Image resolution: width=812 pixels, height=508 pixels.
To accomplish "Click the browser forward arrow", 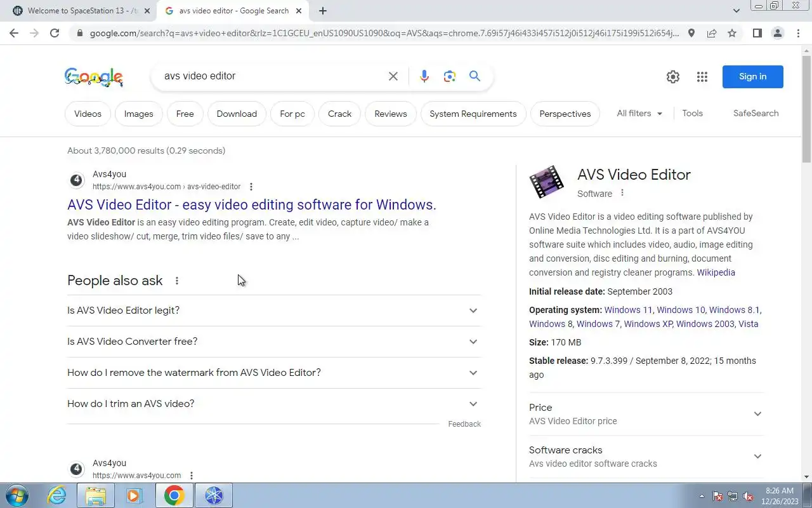I will [x=34, y=33].
